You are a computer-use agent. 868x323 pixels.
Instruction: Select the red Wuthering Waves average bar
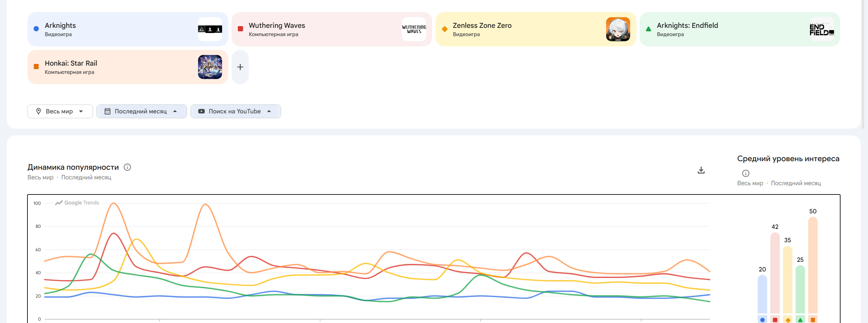[x=775, y=273]
